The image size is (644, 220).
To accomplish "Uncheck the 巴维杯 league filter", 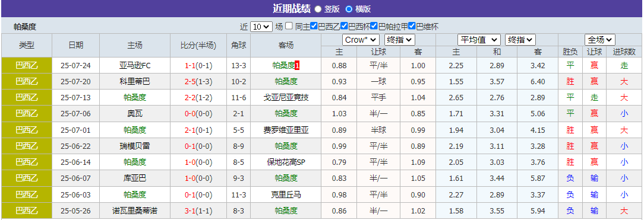I will 412,26.
